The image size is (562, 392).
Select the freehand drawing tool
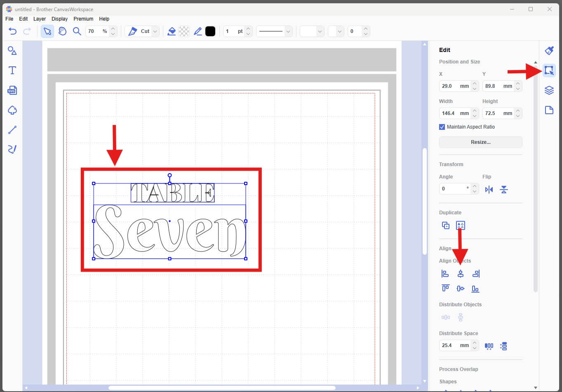[12, 149]
